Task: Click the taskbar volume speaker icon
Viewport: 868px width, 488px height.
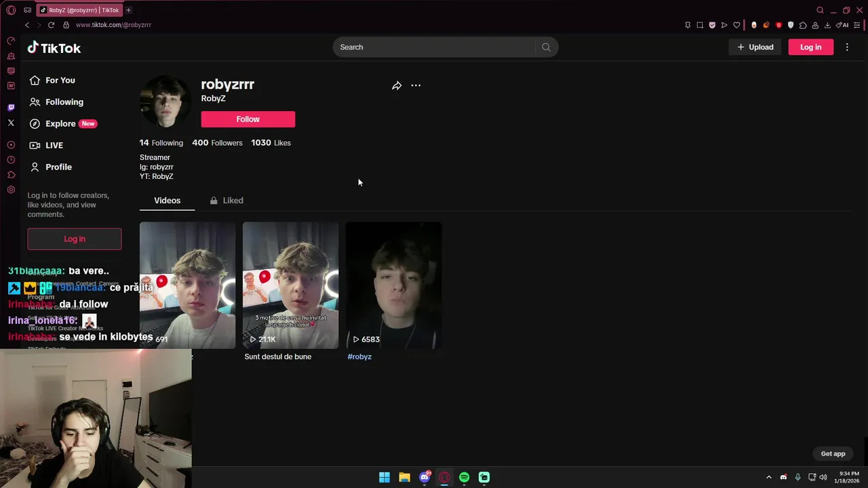Action: pyautogui.click(x=823, y=477)
